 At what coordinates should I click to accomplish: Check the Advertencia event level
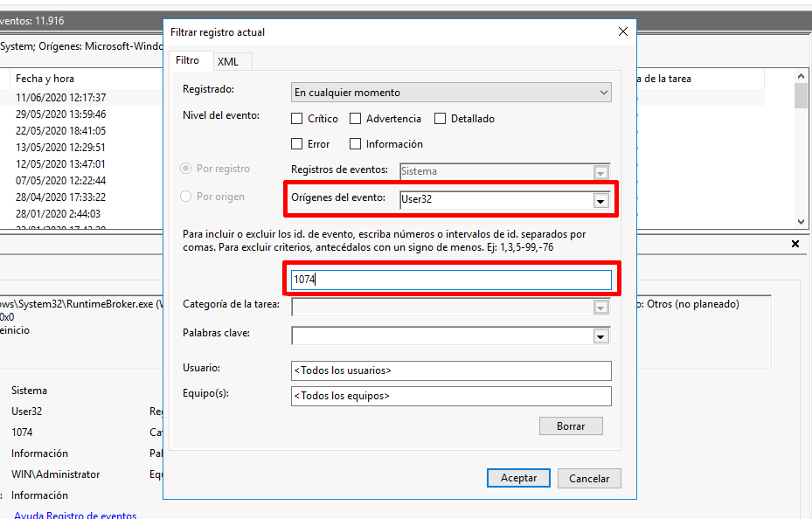(x=356, y=118)
